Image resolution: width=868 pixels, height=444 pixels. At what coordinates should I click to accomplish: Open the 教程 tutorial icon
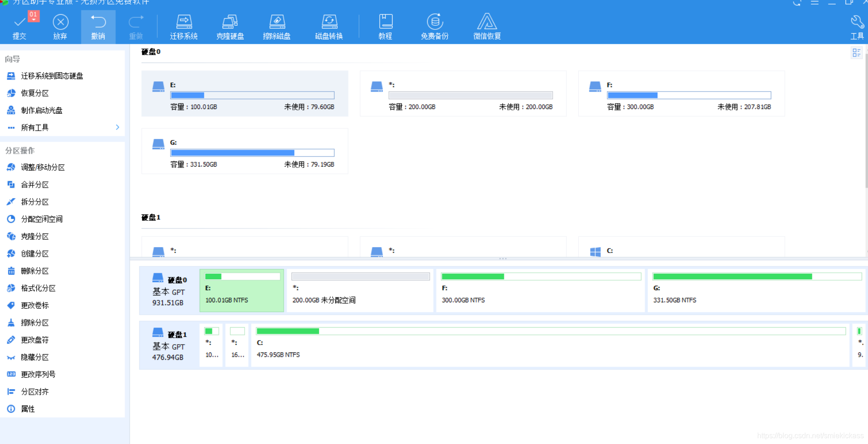(385, 27)
